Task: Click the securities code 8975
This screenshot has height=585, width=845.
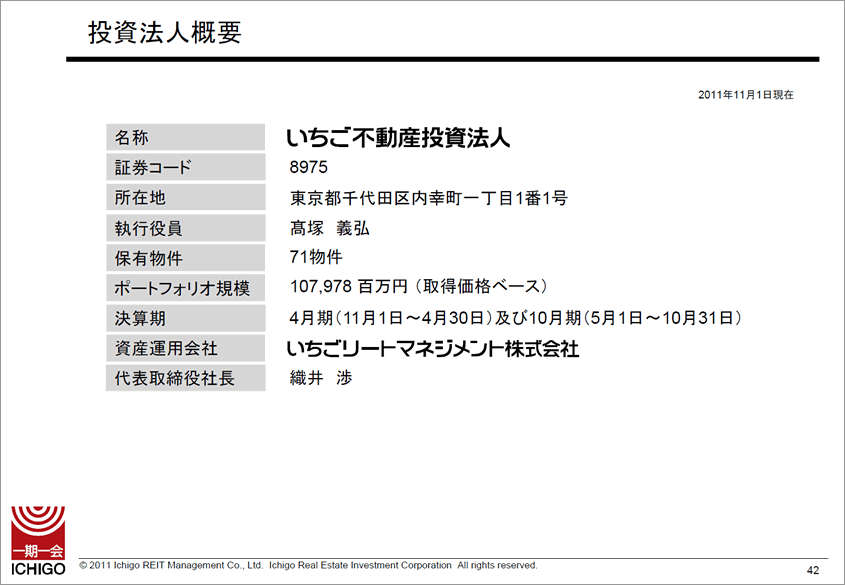Action: [308, 167]
